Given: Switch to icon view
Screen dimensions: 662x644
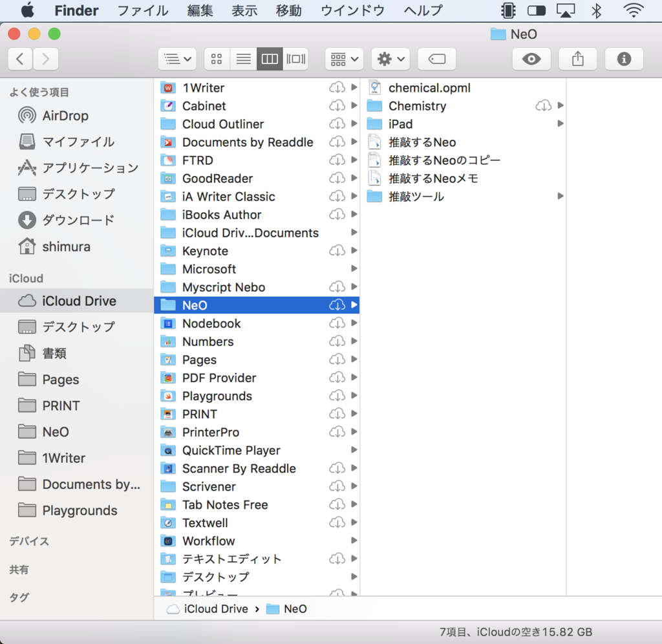Looking at the screenshot, I should 217,59.
